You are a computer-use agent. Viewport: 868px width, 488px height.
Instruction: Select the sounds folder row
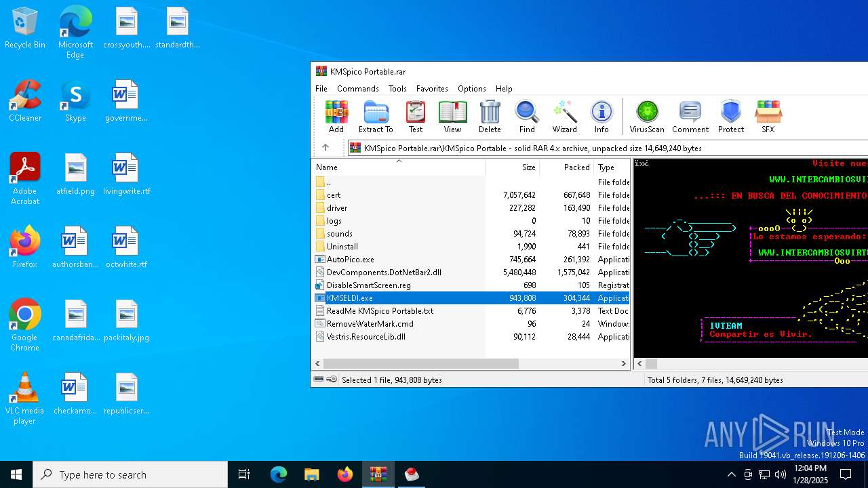(471, 234)
